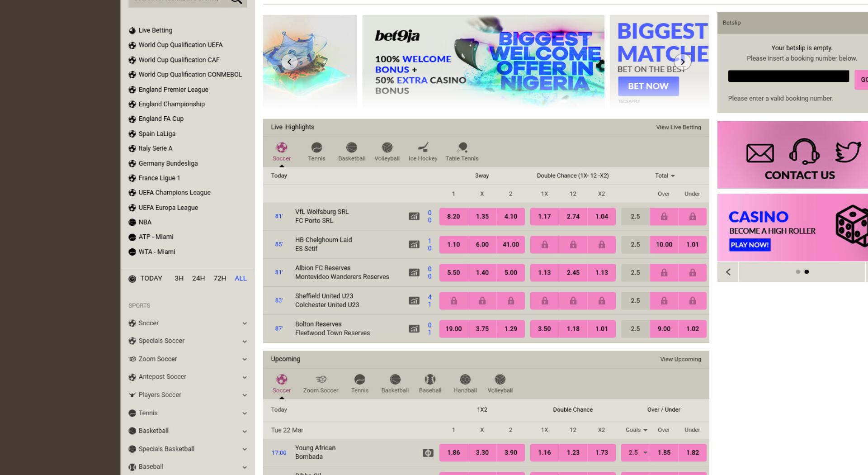Click the BET NOW banner button
Image resolution: width=868 pixels, height=475 pixels.
coord(648,86)
